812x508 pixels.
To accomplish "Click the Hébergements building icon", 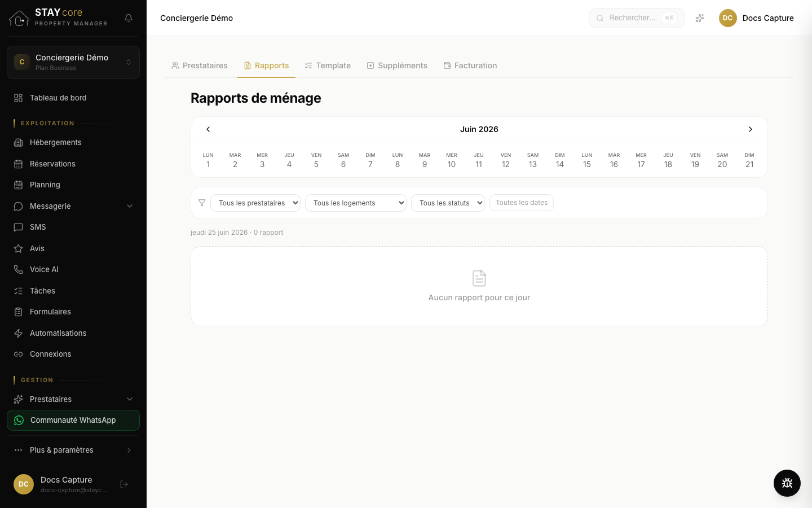I will 19,142.
